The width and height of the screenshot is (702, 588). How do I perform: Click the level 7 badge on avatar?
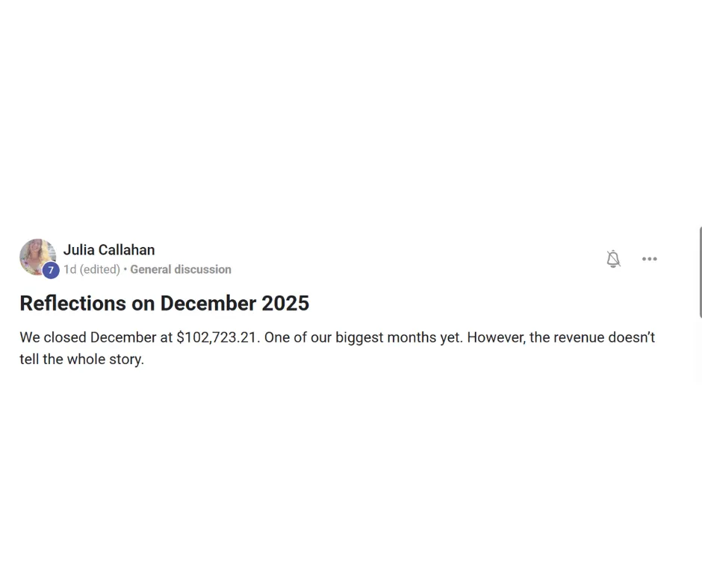[x=51, y=270]
